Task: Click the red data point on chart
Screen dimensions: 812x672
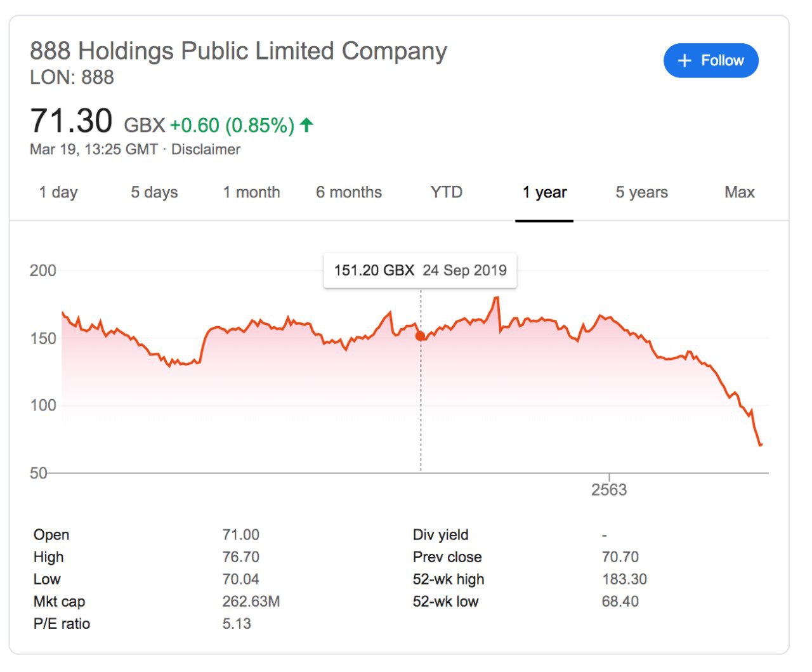Action: [x=420, y=336]
